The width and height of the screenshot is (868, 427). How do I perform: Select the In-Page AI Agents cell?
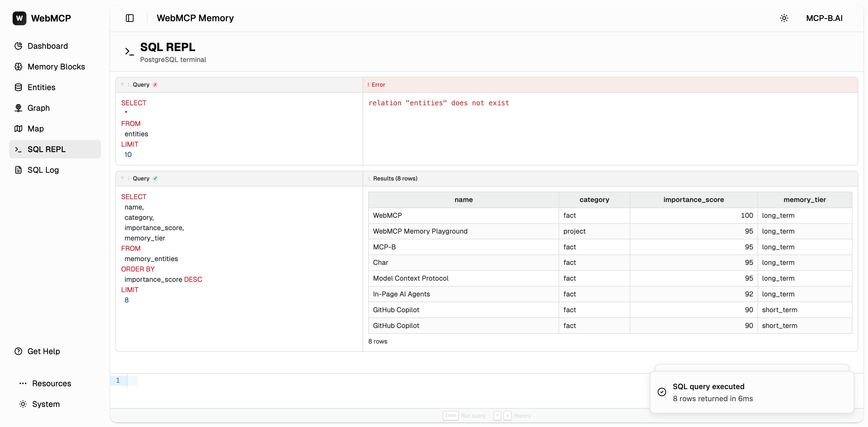(463, 294)
